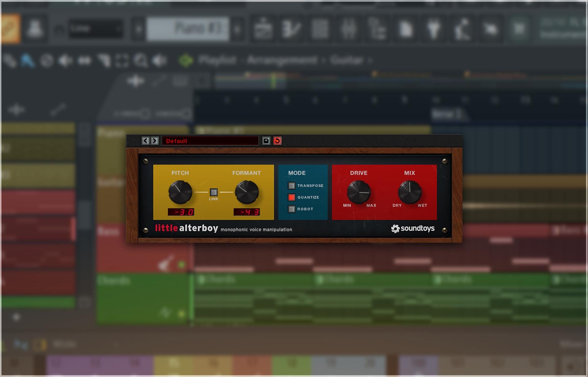Open the Line snap dropdown in FL Studio
This screenshot has height=377, width=588.
[96, 29]
